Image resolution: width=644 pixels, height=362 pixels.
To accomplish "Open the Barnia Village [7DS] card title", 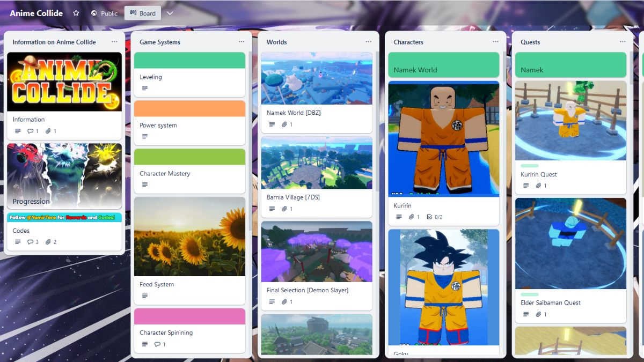I will 294,197.
